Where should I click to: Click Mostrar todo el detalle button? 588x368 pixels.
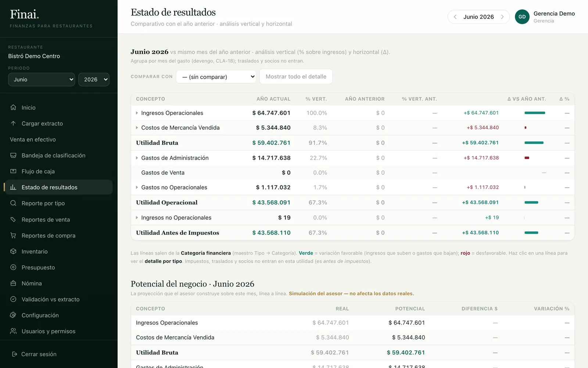click(x=296, y=77)
